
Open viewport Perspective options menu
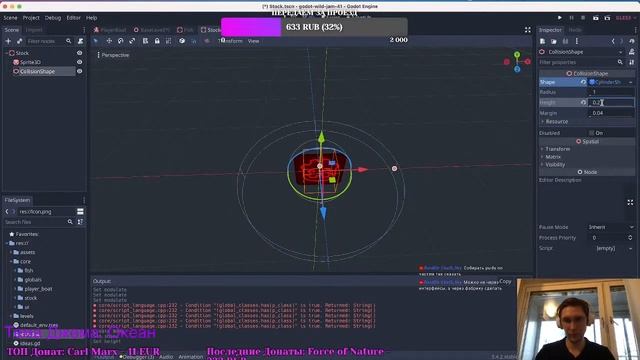113,55
